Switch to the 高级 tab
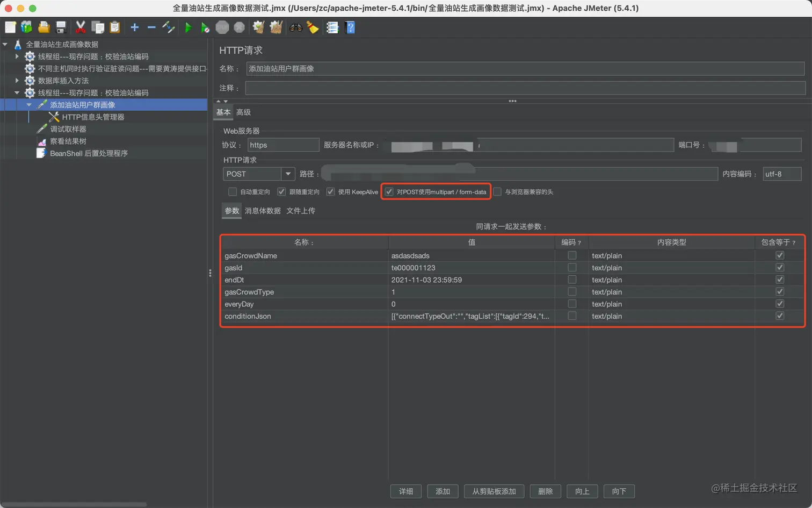Viewport: 812px width, 508px height. (x=243, y=112)
